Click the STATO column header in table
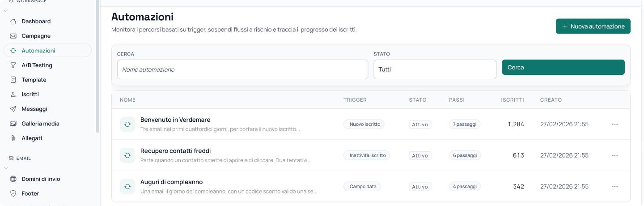 pos(418,100)
